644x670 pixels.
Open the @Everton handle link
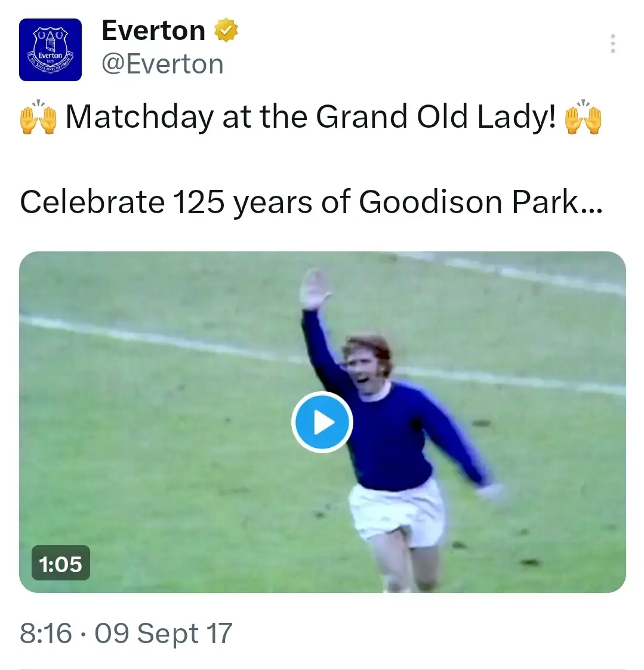(162, 64)
